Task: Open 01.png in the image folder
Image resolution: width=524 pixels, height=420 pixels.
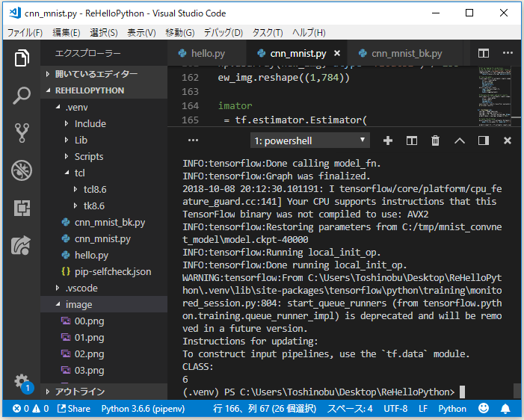Action: pyautogui.click(x=104, y=338)
